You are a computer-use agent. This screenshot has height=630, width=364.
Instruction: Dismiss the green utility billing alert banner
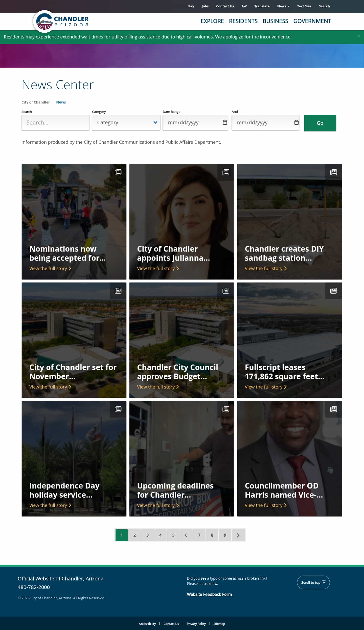358,36
